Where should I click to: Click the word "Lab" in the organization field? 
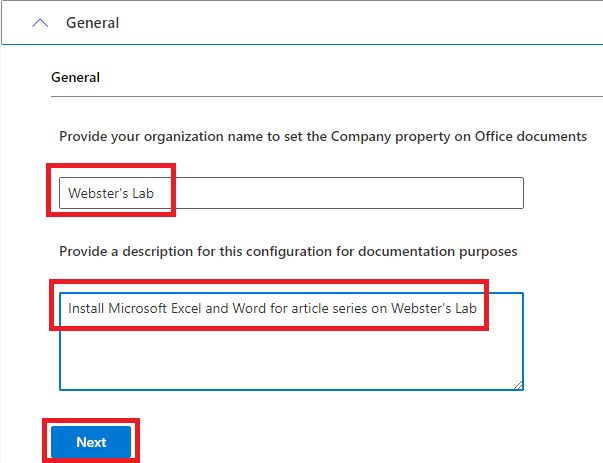pyautogui.click(x=143, y=193)
